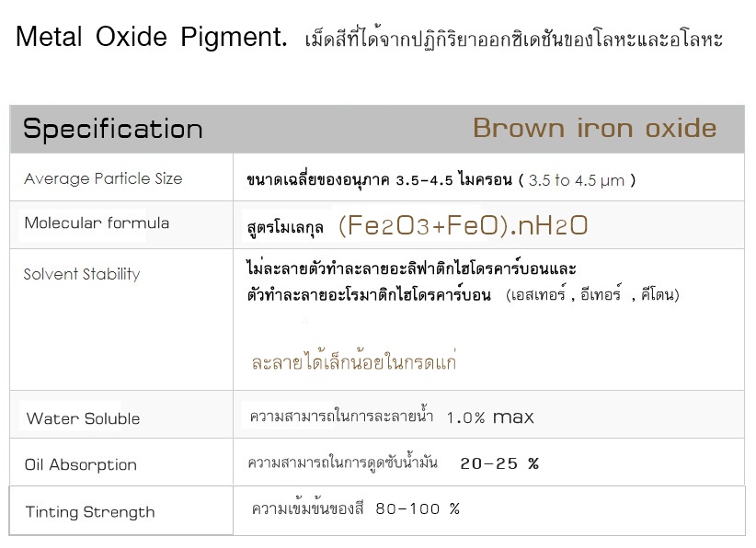756x548 pixels.
Task: Click the Thai text สูตรโมเลกุล
Action: pos(285,227)
